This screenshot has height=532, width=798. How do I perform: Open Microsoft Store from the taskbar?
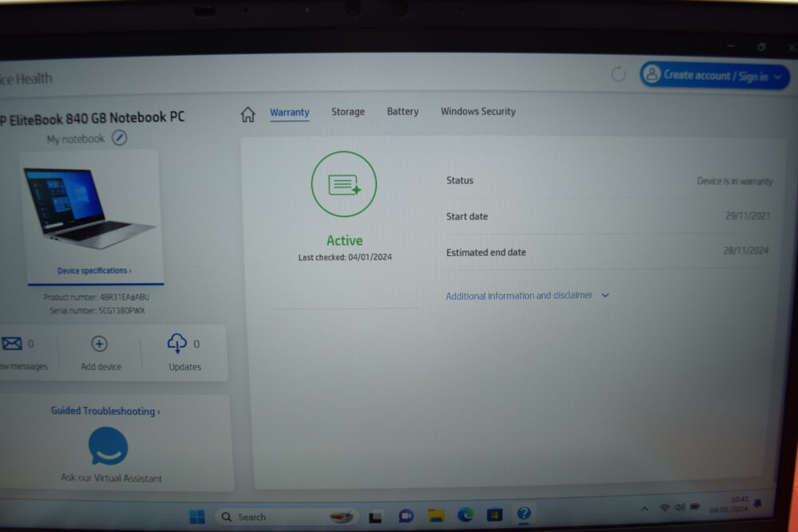click(495, 515)
